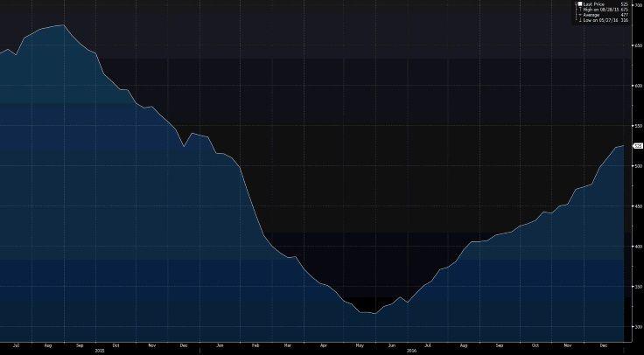Click the 700 tick on the price axis
The width and height of the screenshot is (644, 355).
tap(638, 5)
